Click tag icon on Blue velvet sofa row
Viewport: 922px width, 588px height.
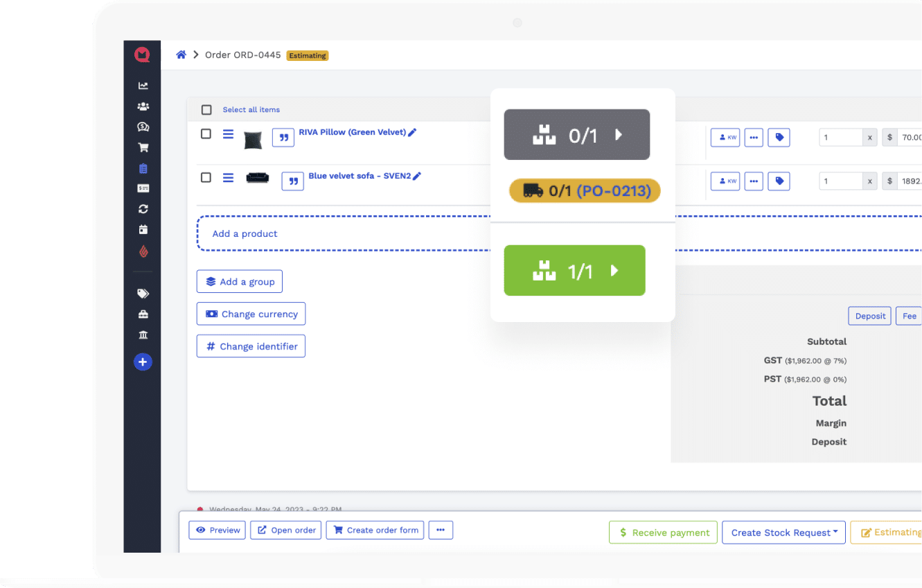tap(779, 181)
